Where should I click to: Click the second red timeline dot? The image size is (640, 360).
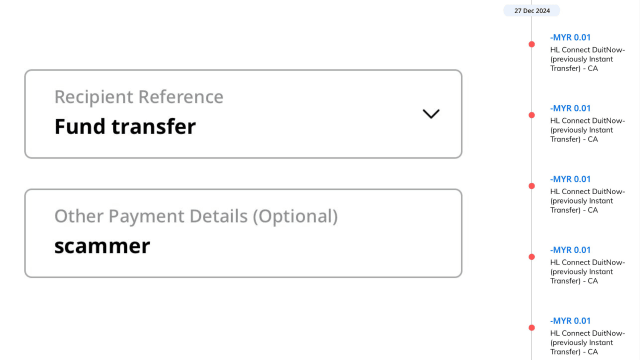(531, 115)
